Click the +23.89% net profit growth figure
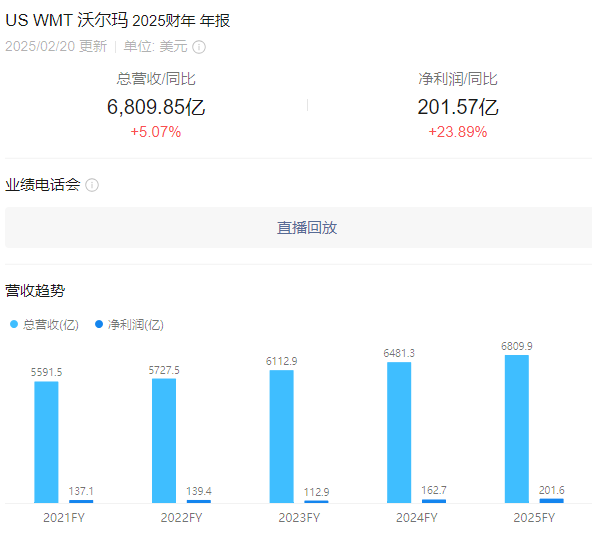 [458, 132]
